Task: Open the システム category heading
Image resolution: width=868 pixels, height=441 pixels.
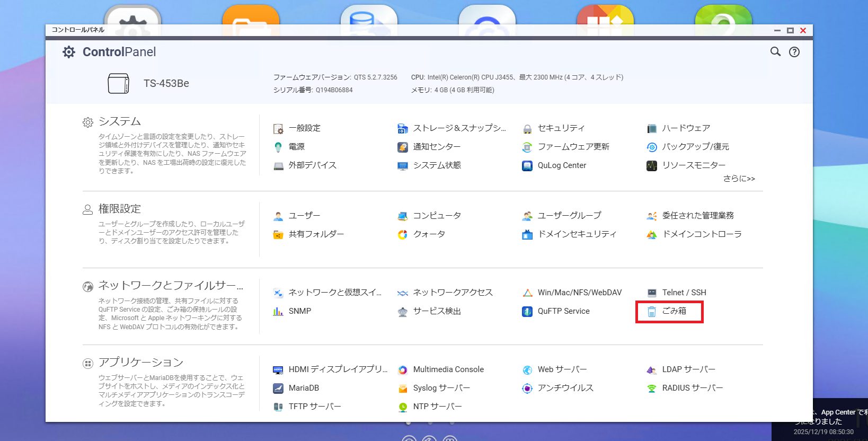Action: pos(120,121)
